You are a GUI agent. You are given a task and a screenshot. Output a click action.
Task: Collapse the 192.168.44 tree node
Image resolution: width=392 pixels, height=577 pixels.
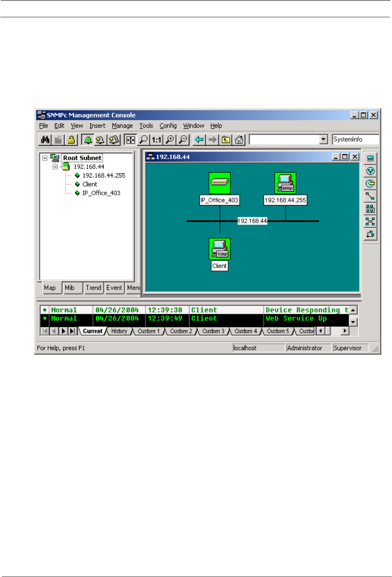click(55, 167)
